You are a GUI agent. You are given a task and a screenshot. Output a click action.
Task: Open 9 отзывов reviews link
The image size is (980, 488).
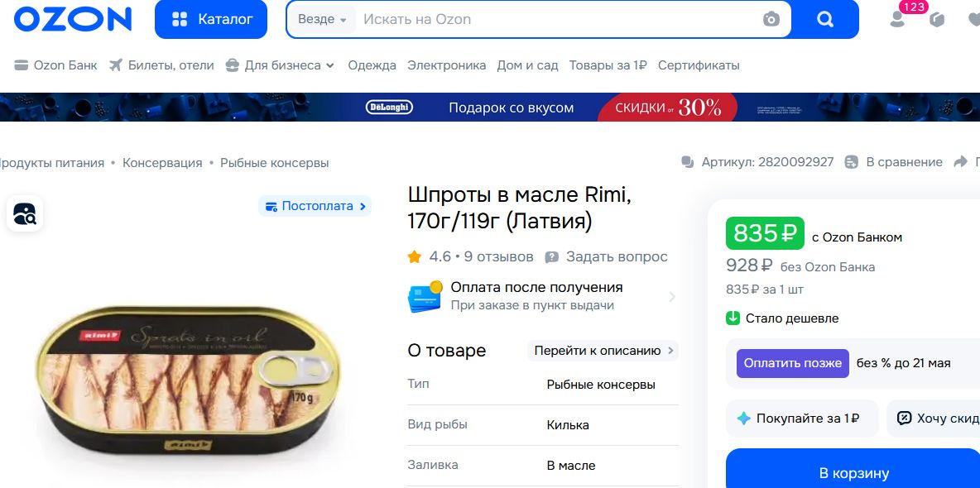coord(499,256)
